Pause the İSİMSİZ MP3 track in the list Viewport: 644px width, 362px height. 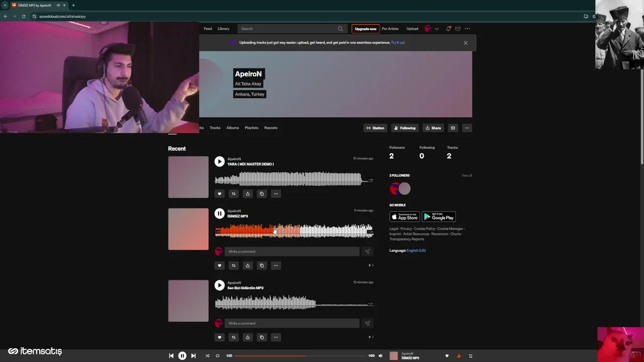coord(219,214)
